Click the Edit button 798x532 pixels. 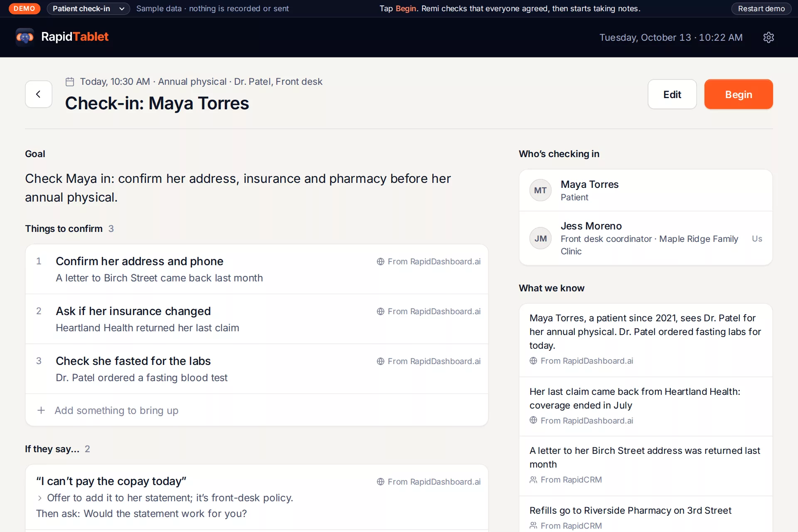(x=672, y=94)
